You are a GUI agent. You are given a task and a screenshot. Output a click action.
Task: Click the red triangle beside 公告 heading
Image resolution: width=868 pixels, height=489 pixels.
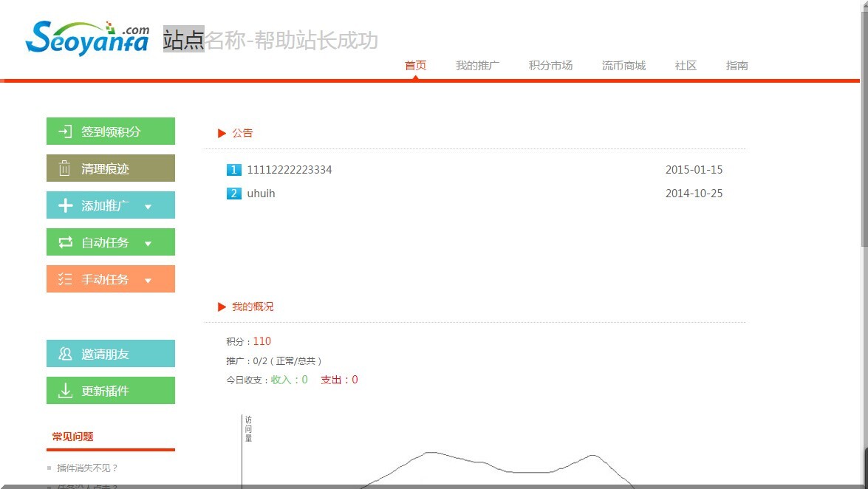[x=222, y=133]
